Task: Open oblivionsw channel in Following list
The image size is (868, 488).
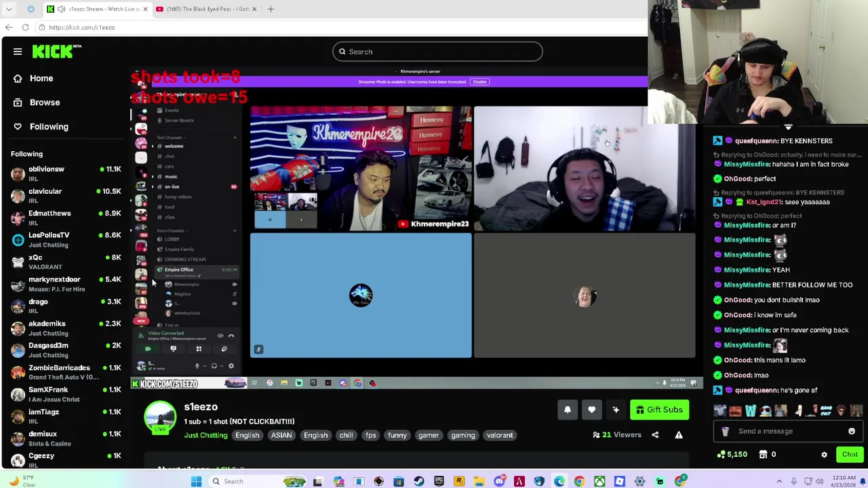Action: click(x=66, y=174)
